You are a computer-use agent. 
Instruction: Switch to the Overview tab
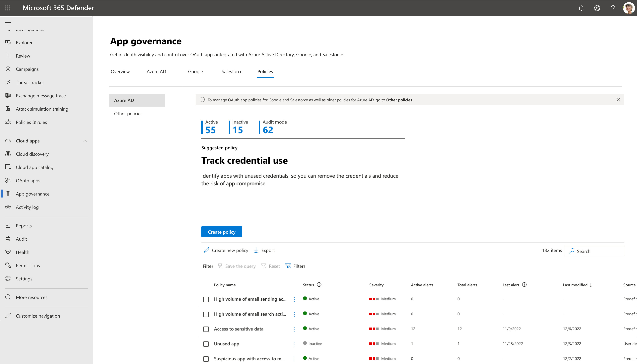pos(120,71)
